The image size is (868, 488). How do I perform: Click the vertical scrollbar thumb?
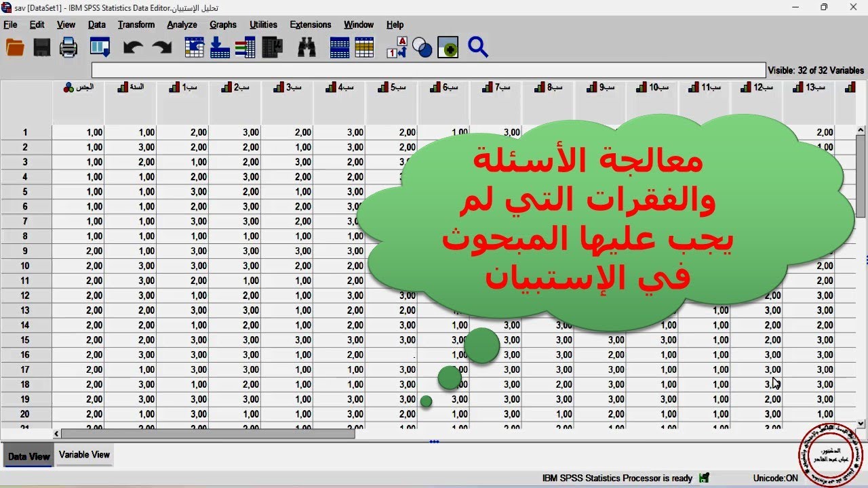point(861,178)
